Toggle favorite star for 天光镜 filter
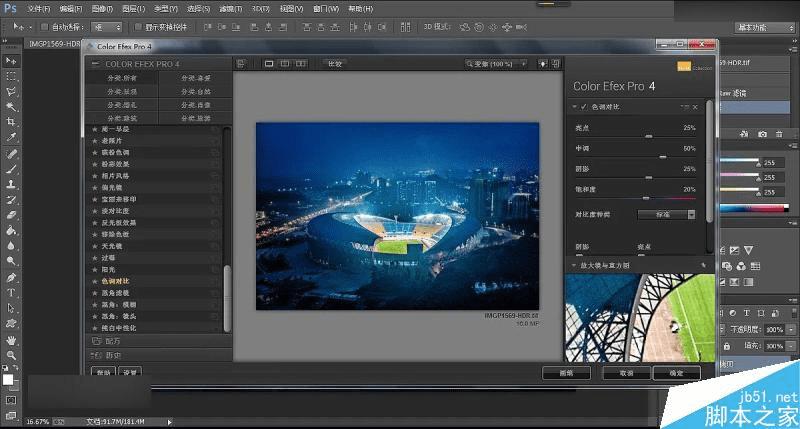The image size is (800, 429). [x=95, y=246]
